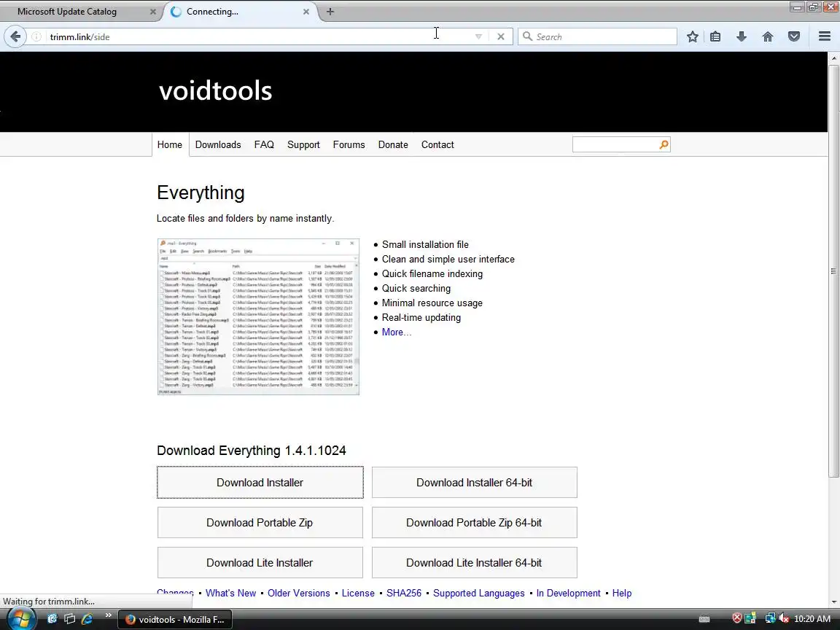Go to Firefox home page icon

(x=768, y=36)
